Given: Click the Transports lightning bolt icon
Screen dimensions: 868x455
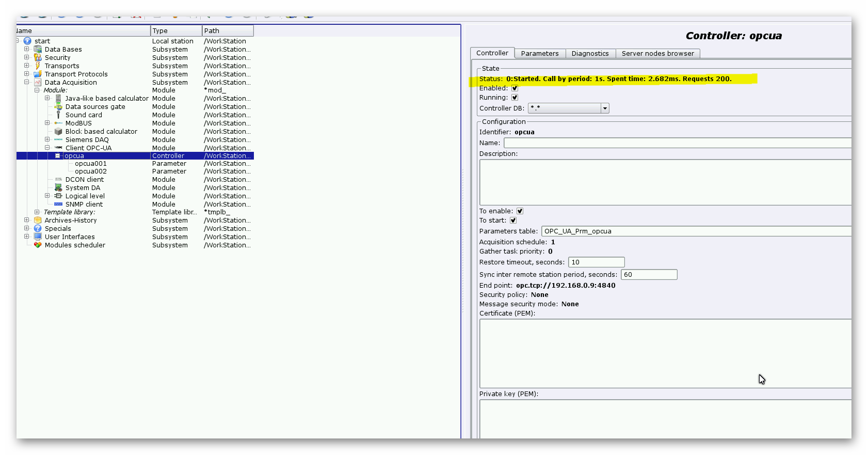Looking at the screenshot, I should click(x=38, y=66).
